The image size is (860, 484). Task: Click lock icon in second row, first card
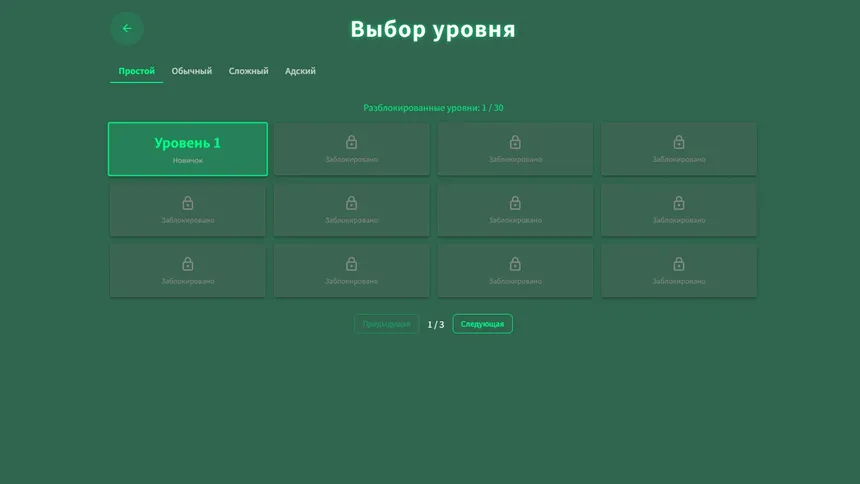(x=187, y=203)
